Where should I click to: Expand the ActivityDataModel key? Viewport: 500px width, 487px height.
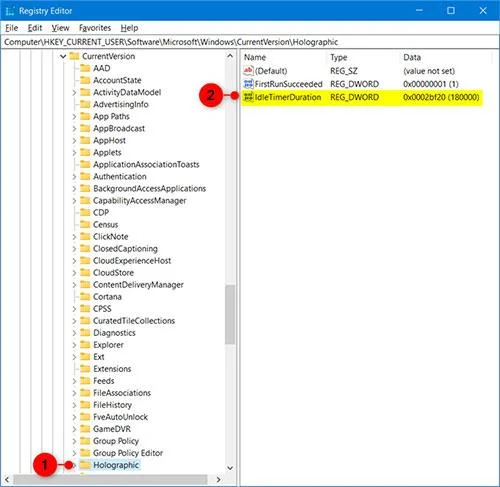pyautogui.click(x=74, y=93)
